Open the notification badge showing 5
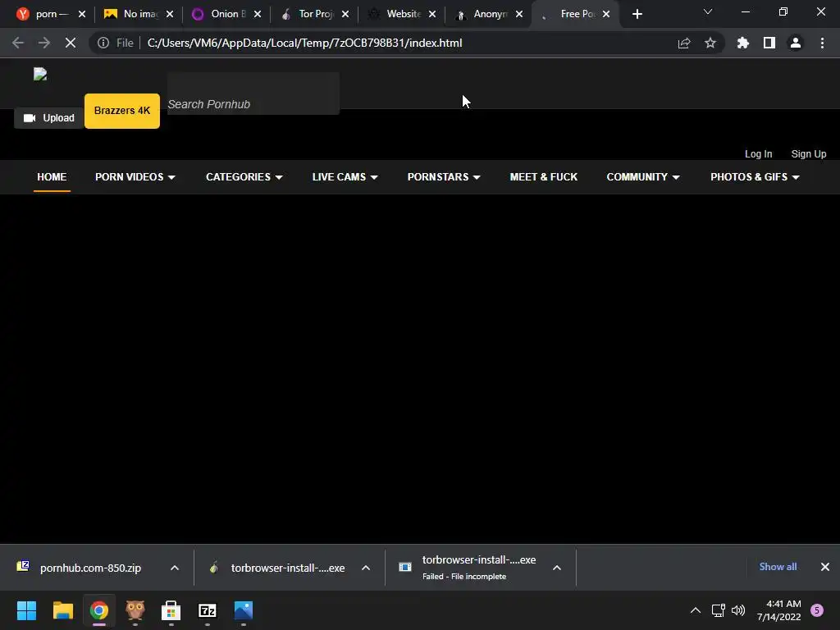840x630 pixels. pos(817,610)
